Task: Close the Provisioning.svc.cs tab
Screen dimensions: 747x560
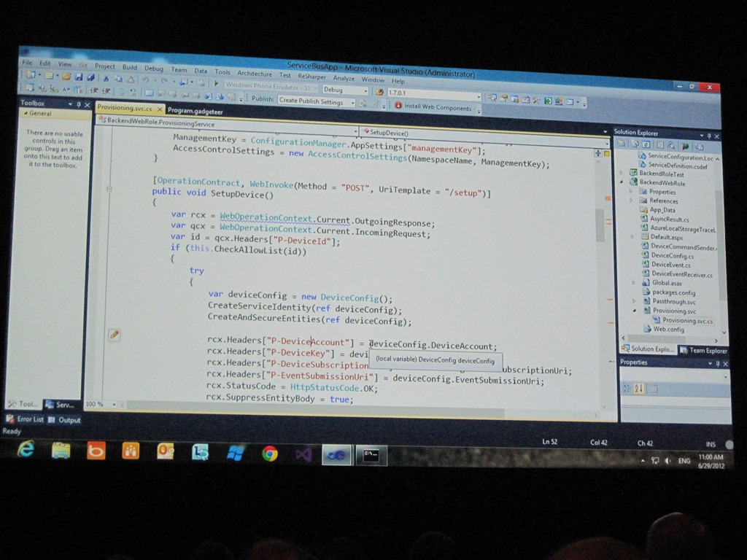Action: 160,109
